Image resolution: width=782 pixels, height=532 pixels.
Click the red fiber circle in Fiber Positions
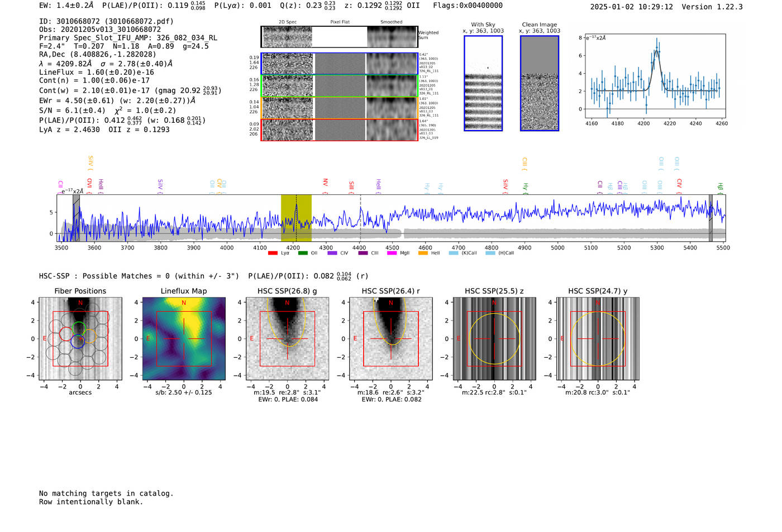pyautogui.click(x=66, y=334)
